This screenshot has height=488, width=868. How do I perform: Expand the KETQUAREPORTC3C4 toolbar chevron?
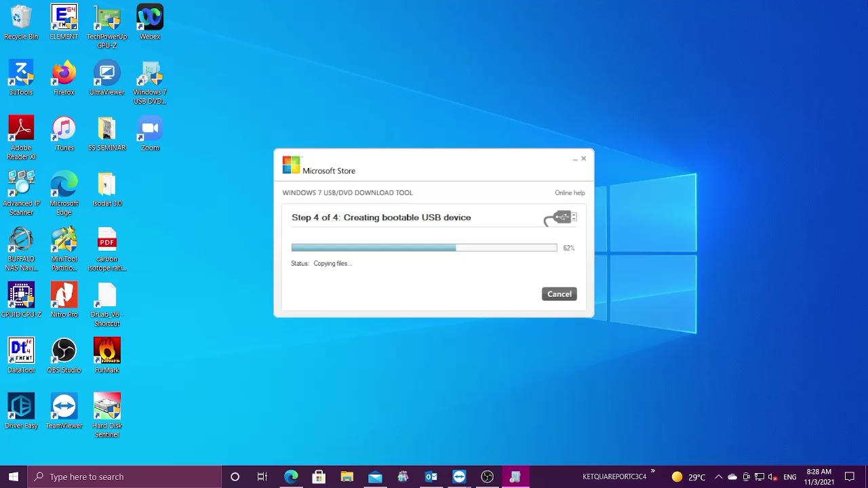click(653, 470)
